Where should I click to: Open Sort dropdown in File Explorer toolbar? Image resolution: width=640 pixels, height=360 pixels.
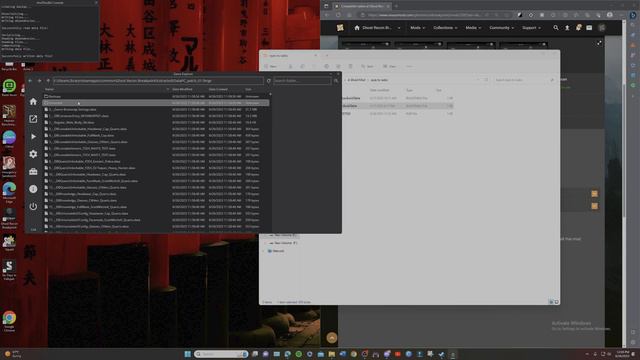pyautogui.click(x=368, y=66)
